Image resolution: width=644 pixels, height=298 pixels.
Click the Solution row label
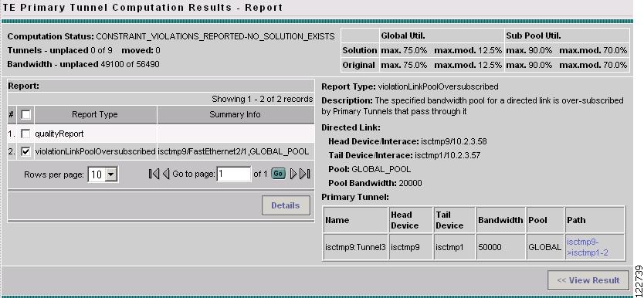360,50
